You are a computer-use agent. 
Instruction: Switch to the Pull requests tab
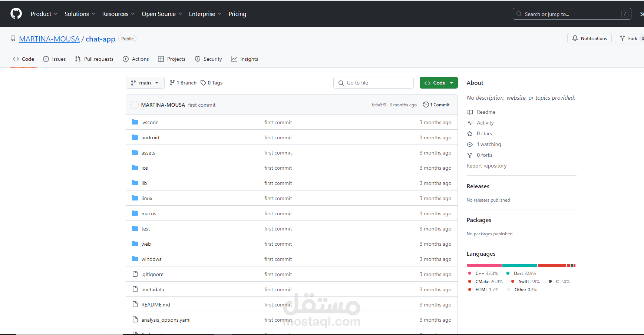pos(94,59)
